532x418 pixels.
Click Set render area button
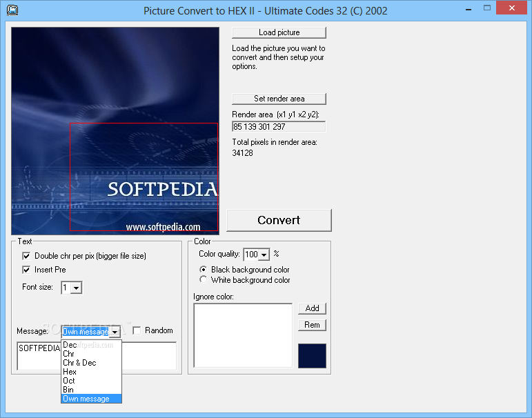(x=279, y=99)
